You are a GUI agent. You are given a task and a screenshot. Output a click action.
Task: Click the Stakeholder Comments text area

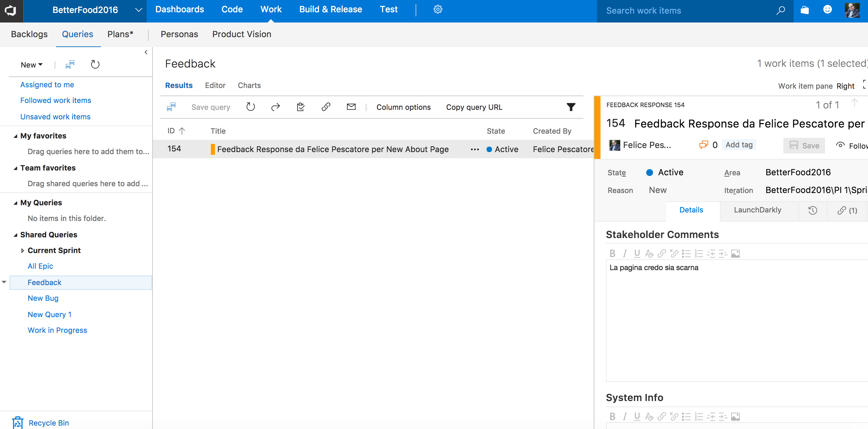pos(737,321)
